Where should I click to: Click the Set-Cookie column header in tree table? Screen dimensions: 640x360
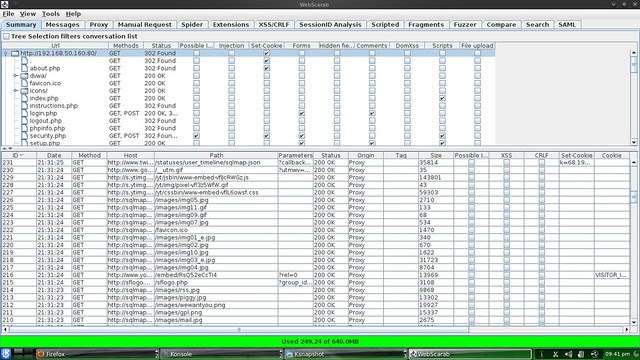coord(267,46)
